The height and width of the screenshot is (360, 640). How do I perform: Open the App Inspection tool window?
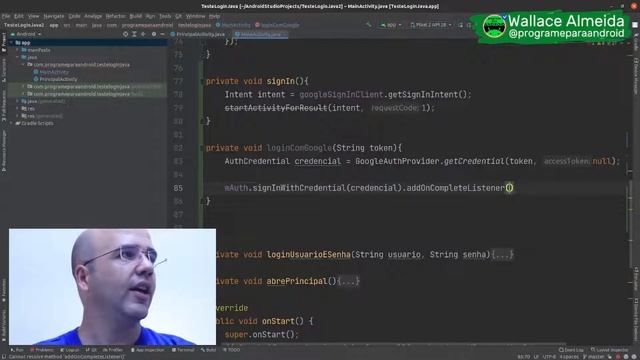pos(147,350)
